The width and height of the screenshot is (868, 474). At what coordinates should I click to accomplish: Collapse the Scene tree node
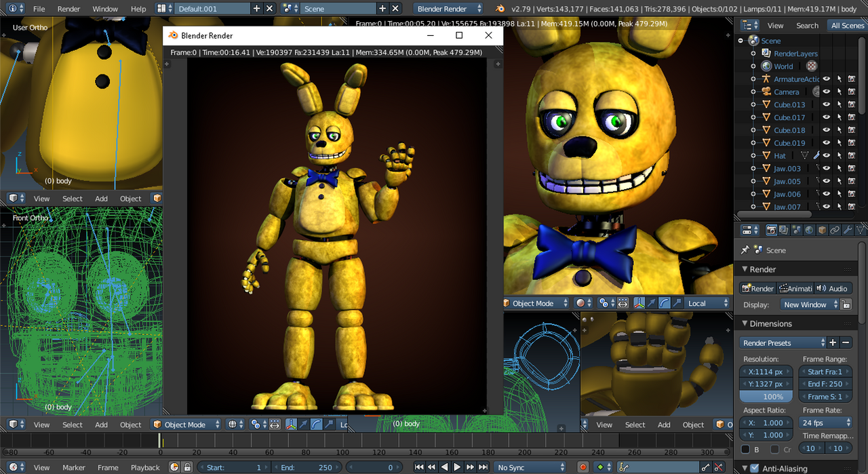pos(741,41)
